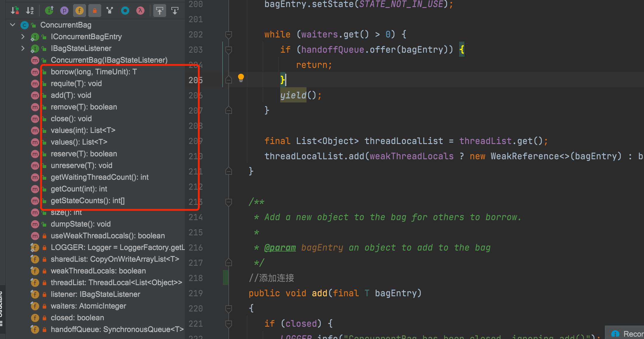Click Collapse All toolbar icon
This screenshot has height=339, width=644.
click(175, 11)
